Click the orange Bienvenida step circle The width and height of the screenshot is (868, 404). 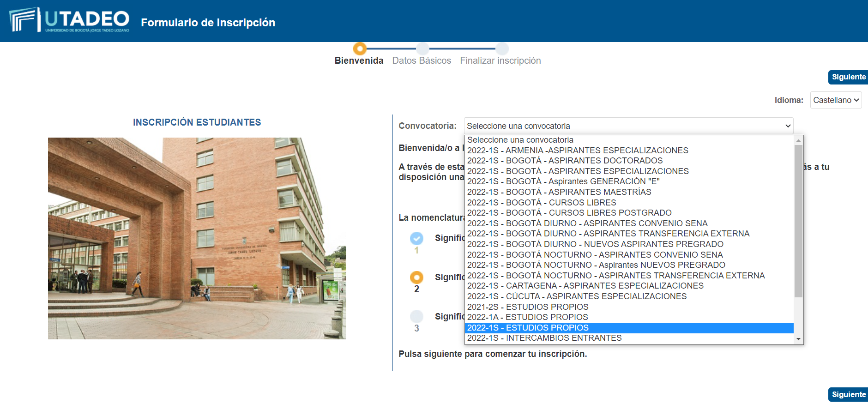pos(360,48)
